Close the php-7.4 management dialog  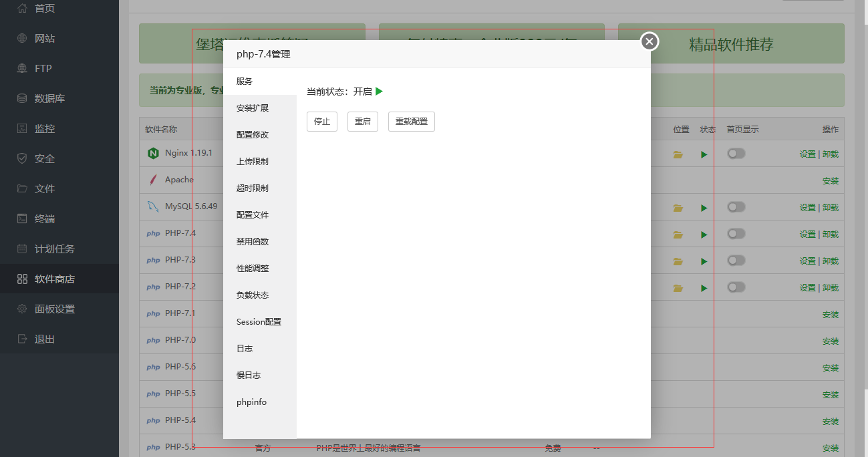coord(649,41)
